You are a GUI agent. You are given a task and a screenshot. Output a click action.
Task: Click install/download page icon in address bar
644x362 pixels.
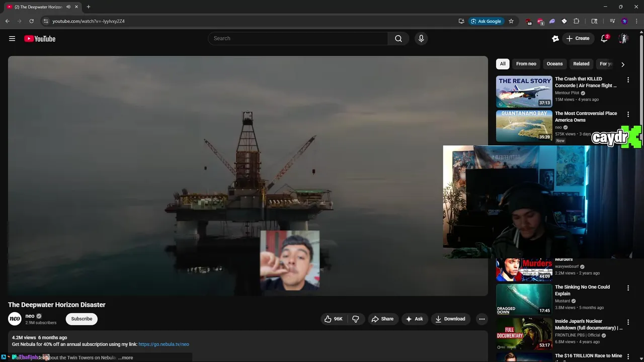pyautogui.click(x=461, y=21)
